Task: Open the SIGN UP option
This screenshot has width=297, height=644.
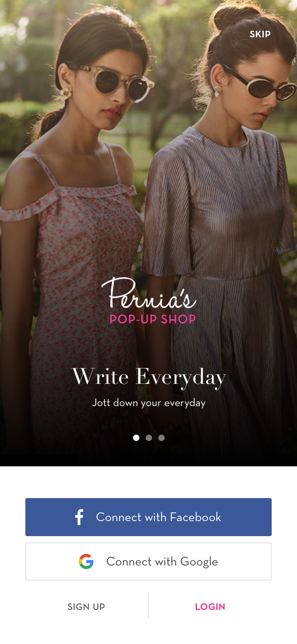Action: (x=86, y=607)
